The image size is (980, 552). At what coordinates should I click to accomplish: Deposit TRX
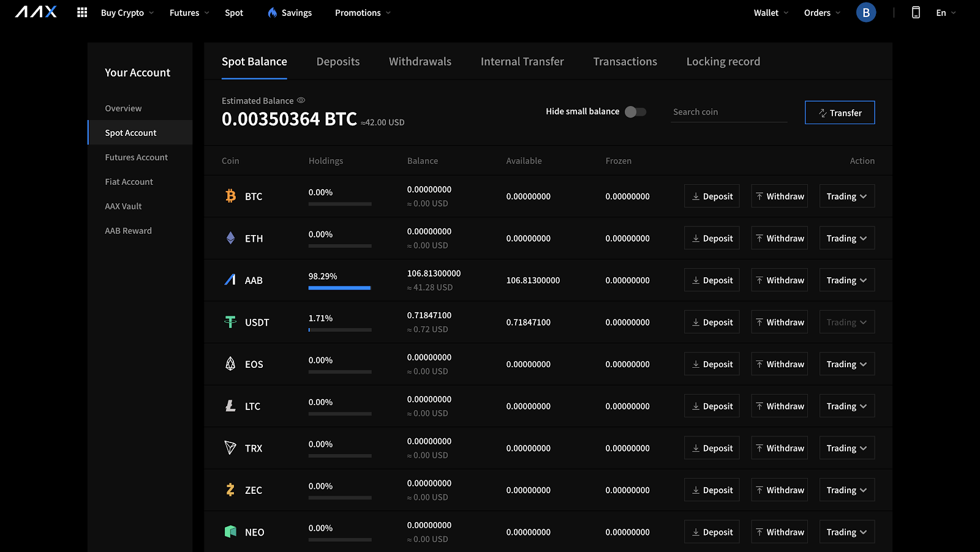[712, 448]
